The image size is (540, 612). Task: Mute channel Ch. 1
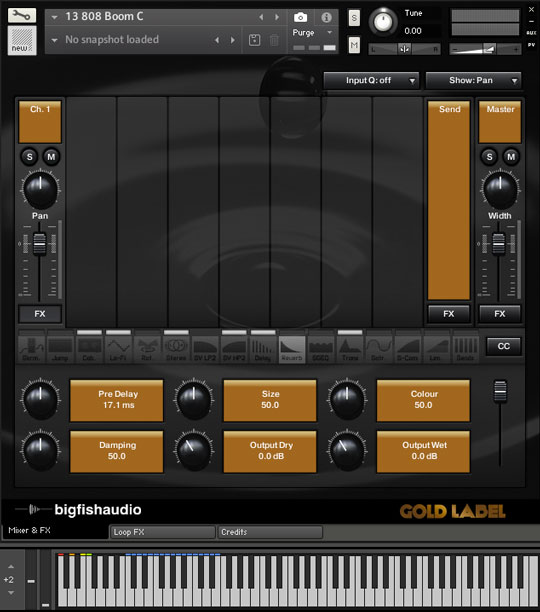point(51,157)
